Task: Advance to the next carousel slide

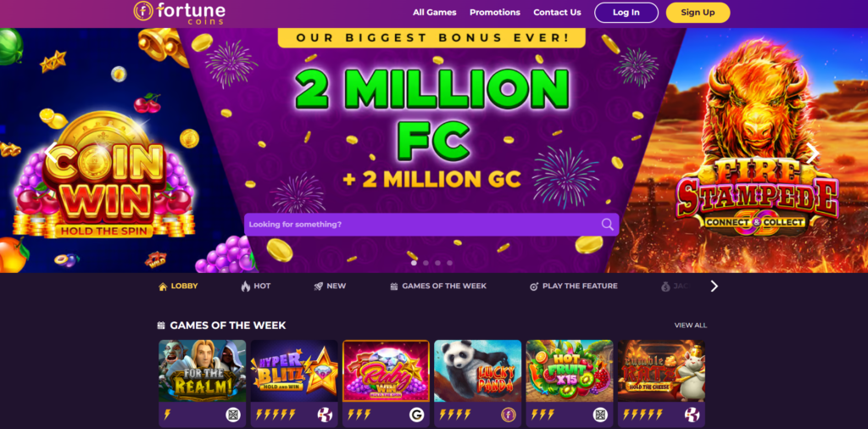Action: pyautogui.click(x=812, y=153)
